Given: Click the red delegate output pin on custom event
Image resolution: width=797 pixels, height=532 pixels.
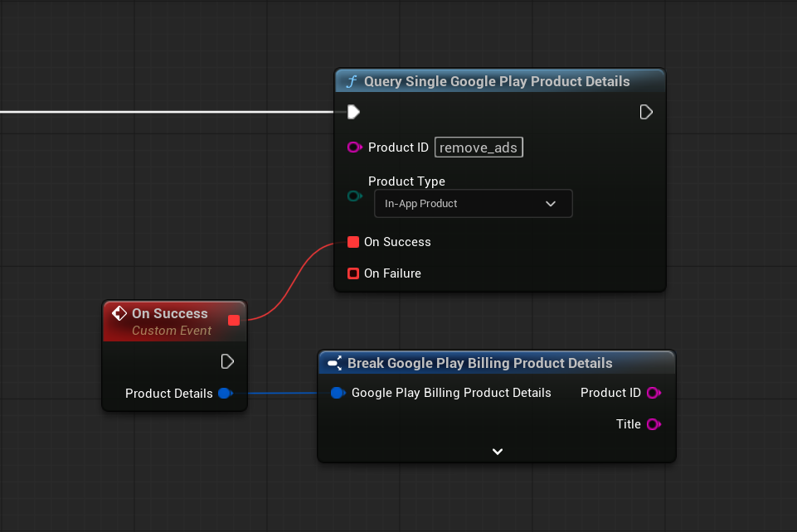Looking at the screenshot, I should pos(234,320).
